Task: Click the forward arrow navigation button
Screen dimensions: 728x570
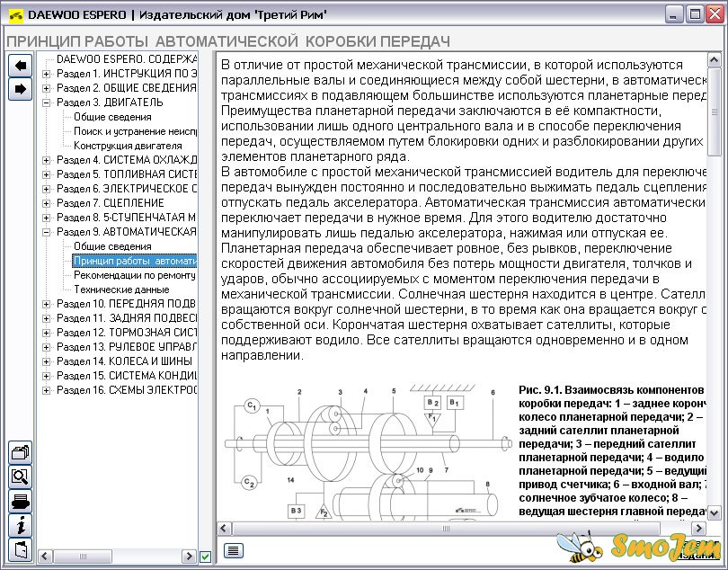Action: click(20, 89)
